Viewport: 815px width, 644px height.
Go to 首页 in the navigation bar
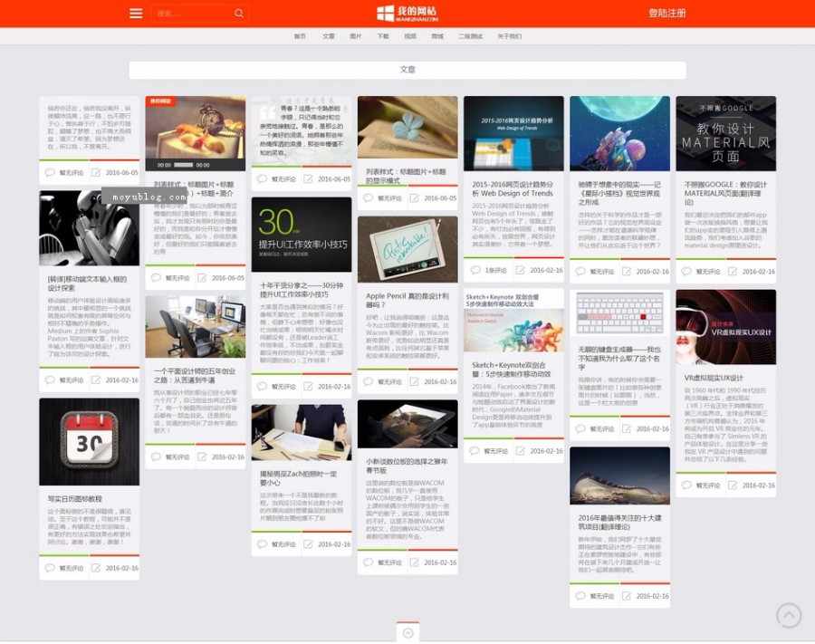coord(300,36)
